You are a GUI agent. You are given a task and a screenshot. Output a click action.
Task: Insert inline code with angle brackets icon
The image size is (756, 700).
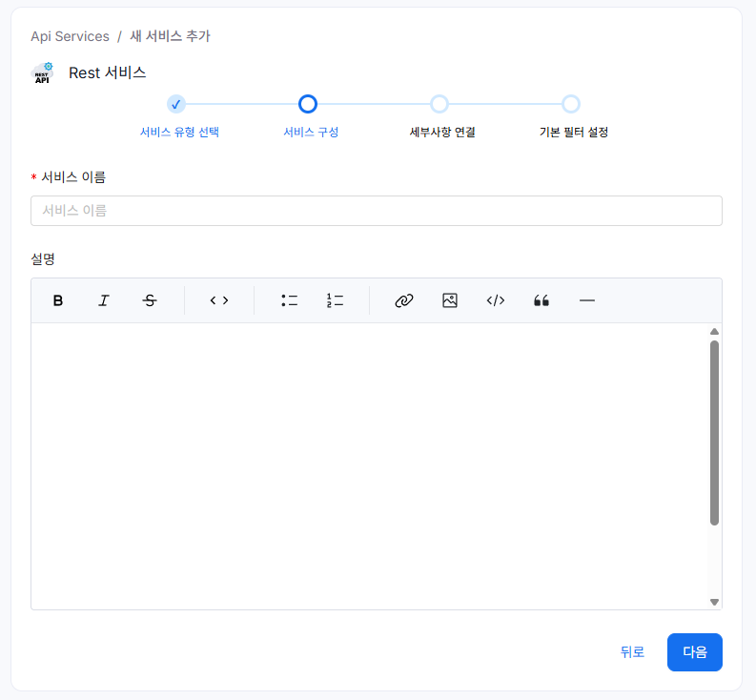click(x=219, y=300)
